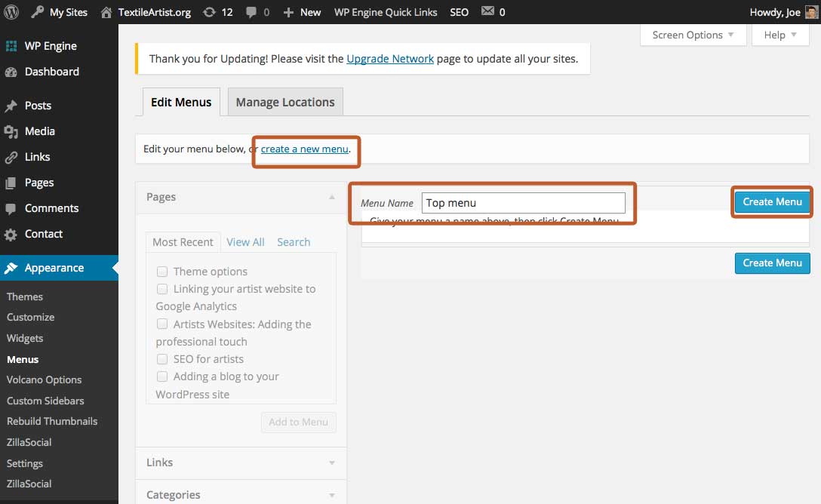821x504 pixels.
Task: Follow the Upgrade Network link
Action: 390,59
